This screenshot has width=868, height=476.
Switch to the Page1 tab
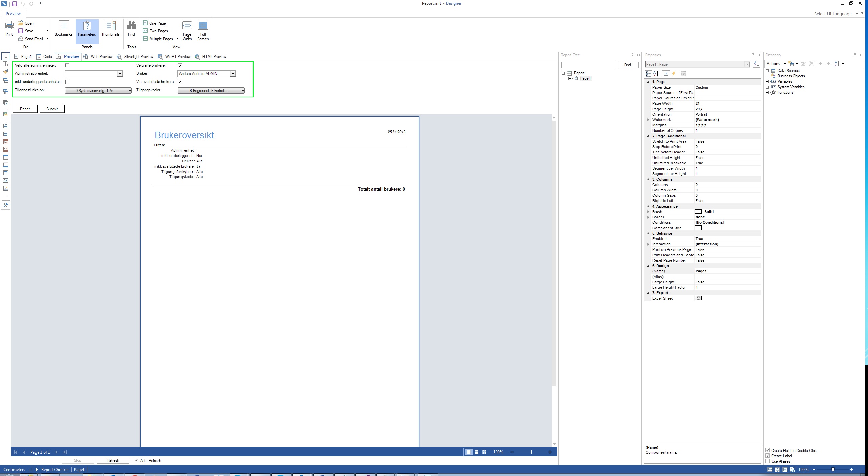tap(23, 57)
